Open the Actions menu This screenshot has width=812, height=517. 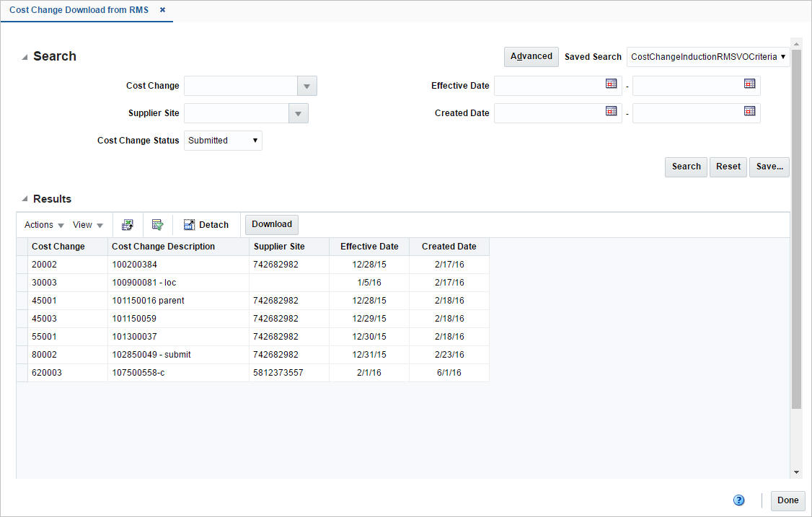click(x=43, y=224)
